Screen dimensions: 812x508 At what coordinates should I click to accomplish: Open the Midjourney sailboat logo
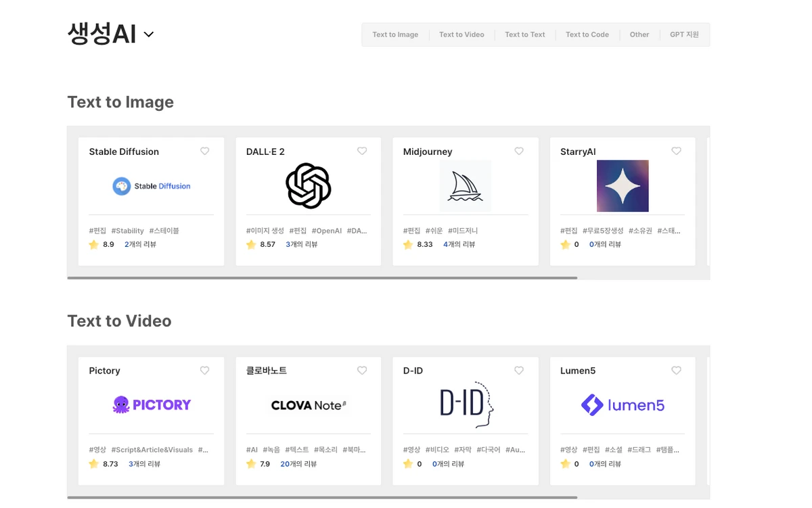pos(466,186)
